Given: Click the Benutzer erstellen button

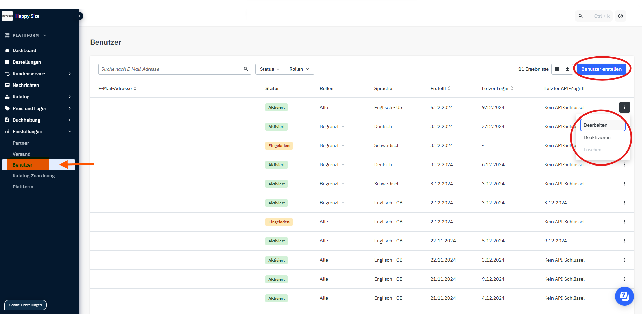Looking at the screenshot, I should click(x=601, y=69).
